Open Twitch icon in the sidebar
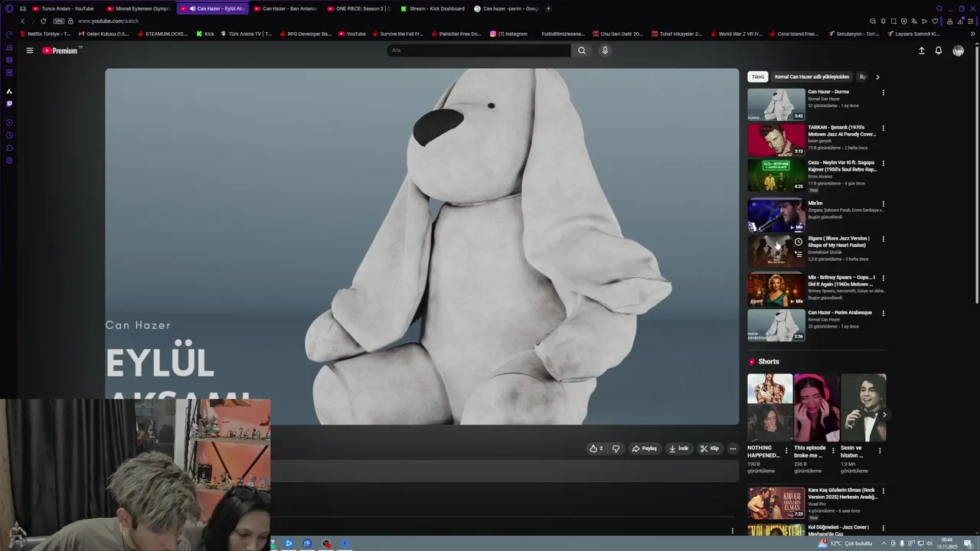 (9, 103)
